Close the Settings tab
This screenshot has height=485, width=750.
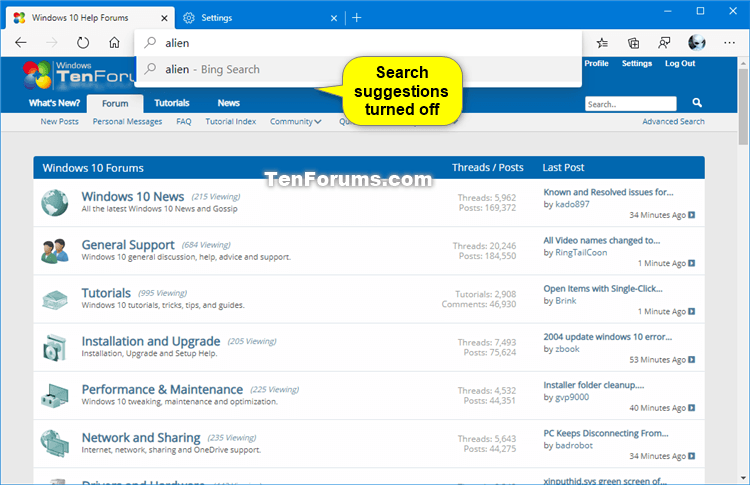point(334,18)
